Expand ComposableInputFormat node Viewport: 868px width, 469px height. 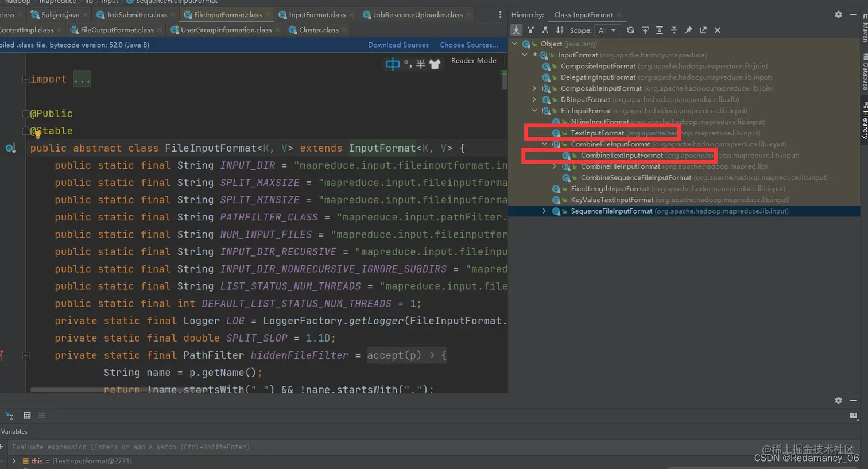534,88
